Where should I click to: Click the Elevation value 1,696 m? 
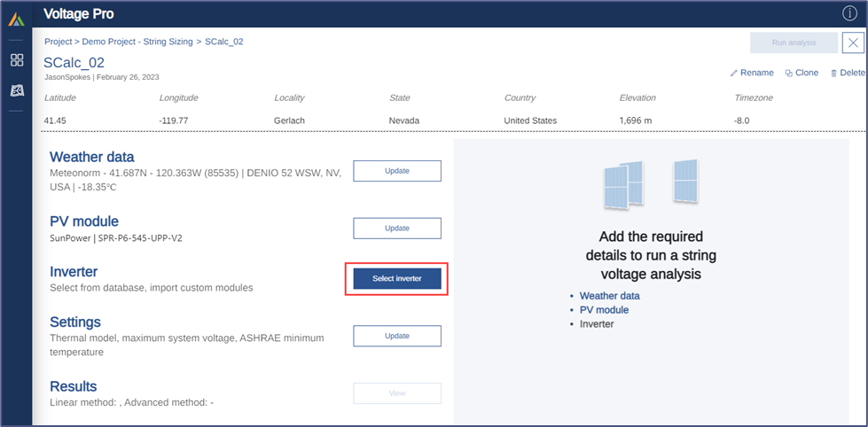click(637, 120)
